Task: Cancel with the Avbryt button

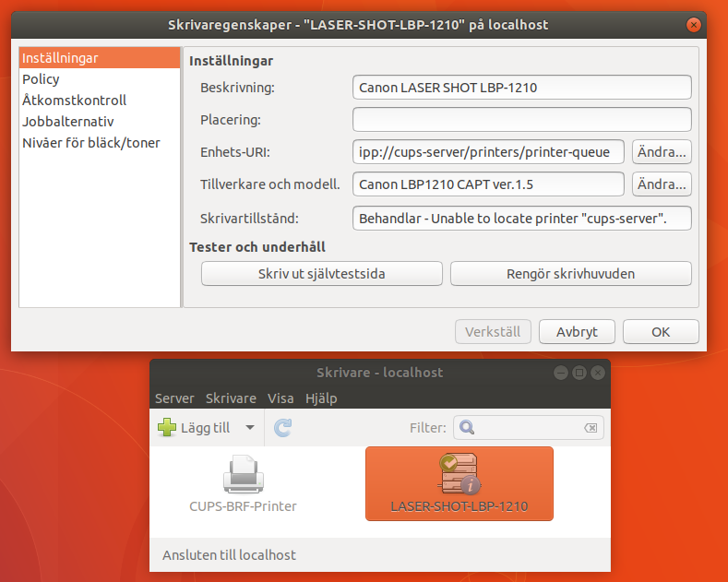Action: pyautogui.click(x=577, y=332)
